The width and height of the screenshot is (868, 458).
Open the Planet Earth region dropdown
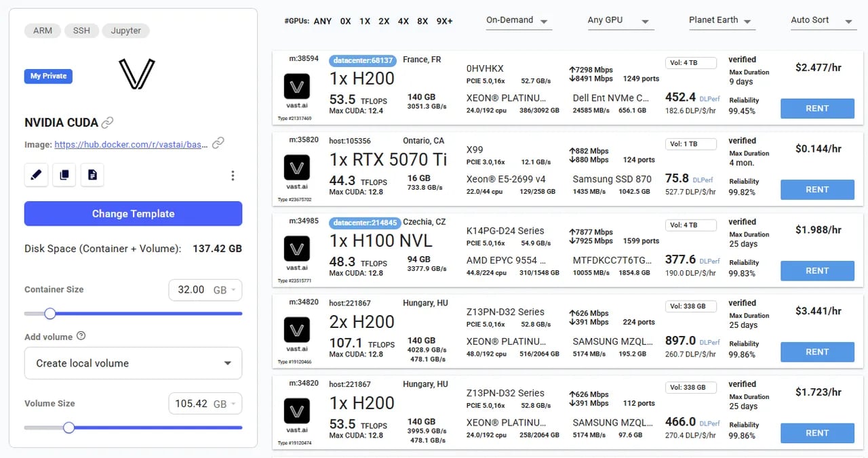[x=722, y=21]
